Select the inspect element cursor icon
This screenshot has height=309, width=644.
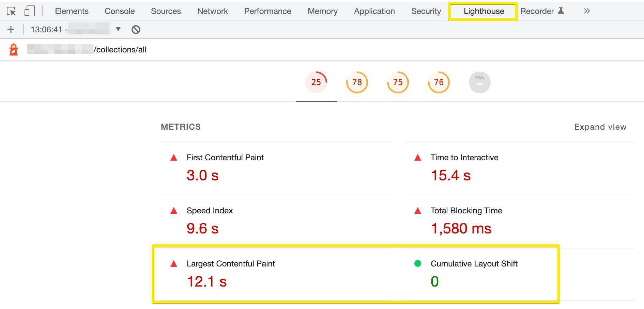12,11
